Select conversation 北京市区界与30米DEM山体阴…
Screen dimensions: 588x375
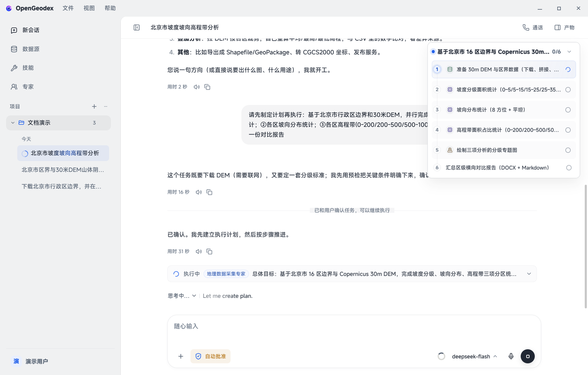click(63, 170)
